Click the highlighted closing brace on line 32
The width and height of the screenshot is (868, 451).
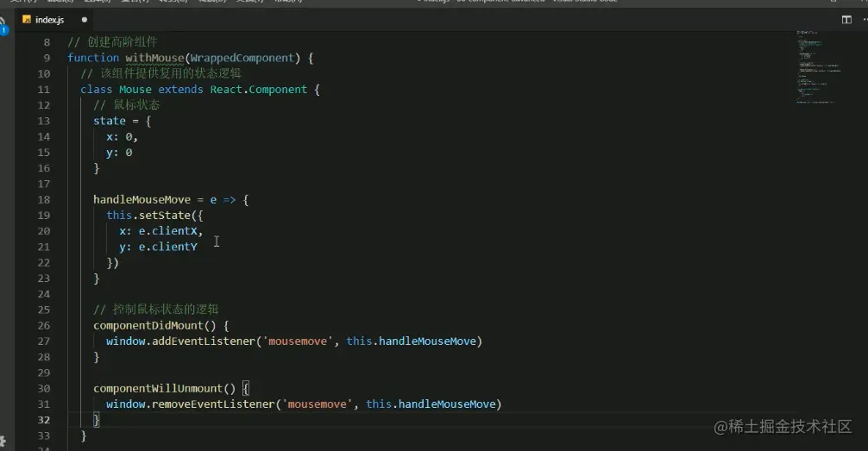pyautogui.click(x=97, y=420)
